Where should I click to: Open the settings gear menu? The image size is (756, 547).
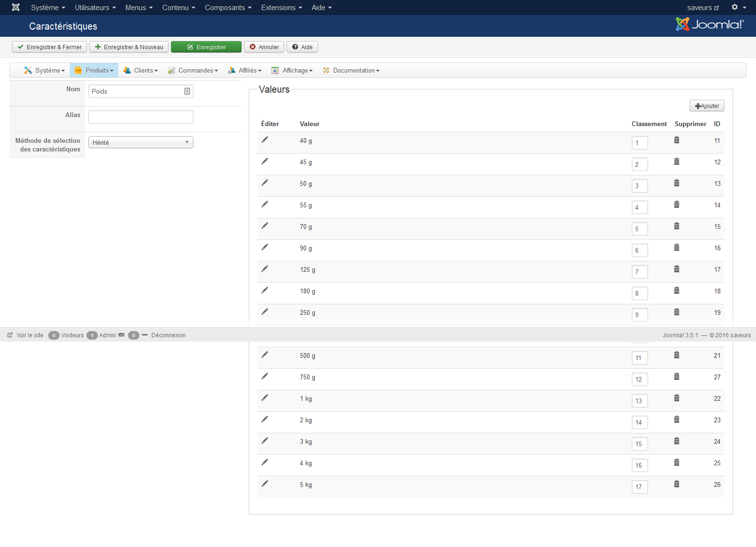738,7
